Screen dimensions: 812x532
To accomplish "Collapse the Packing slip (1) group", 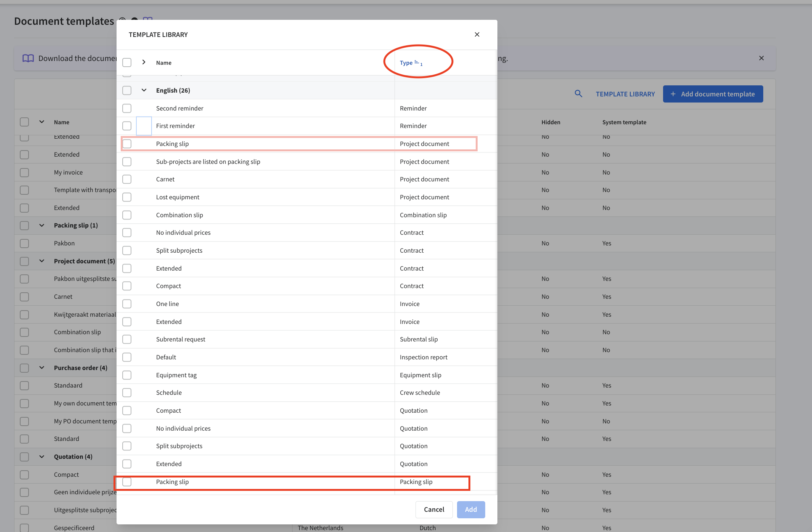I will [x=42, y=225].
